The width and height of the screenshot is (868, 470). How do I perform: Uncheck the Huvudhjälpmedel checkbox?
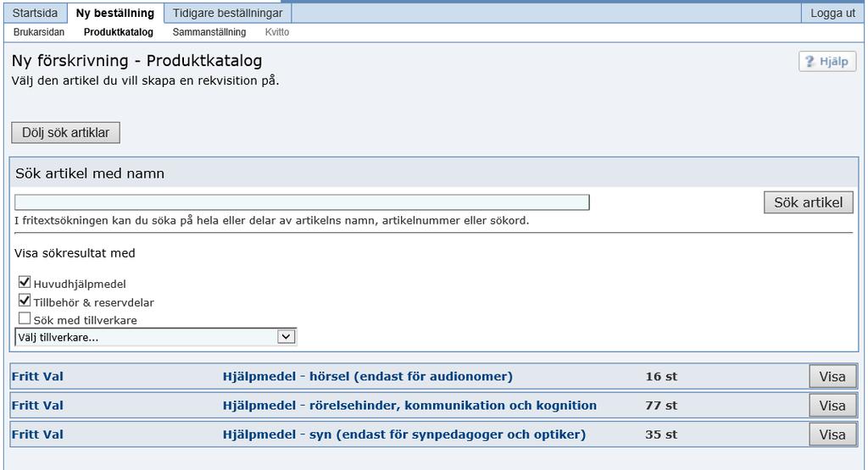point(25,283)
